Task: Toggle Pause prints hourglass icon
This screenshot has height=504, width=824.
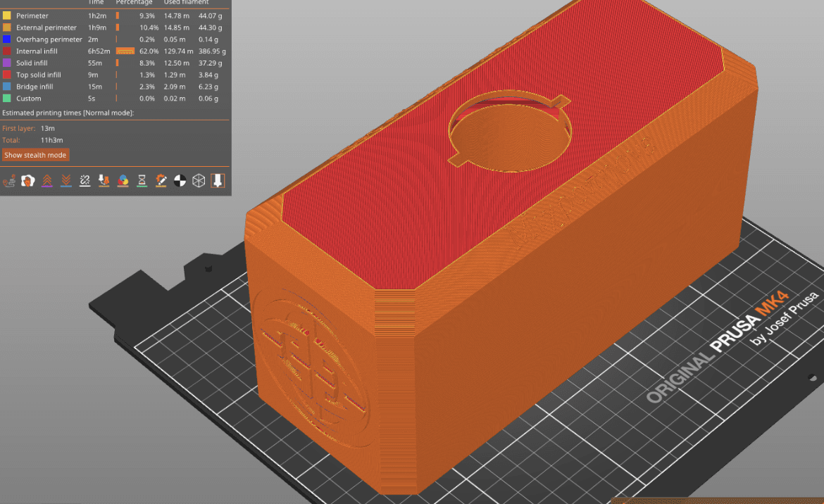Action: (142, 181)
